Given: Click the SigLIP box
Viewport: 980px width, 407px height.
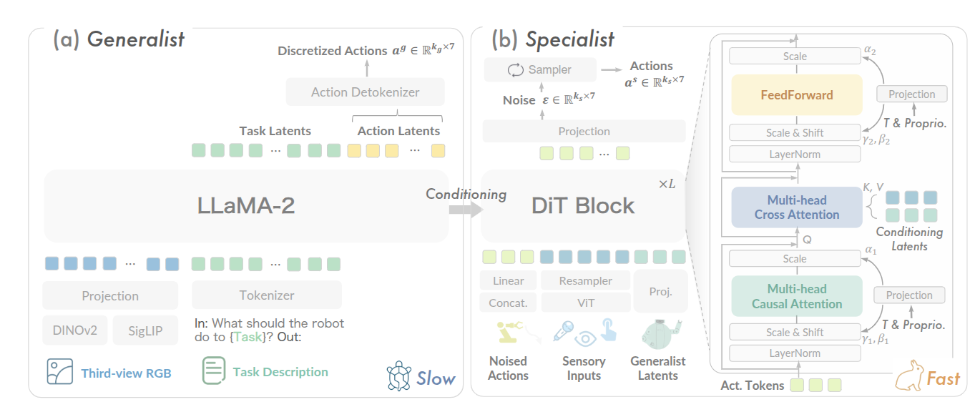Looking at the screenshot, I should point(145,330).
